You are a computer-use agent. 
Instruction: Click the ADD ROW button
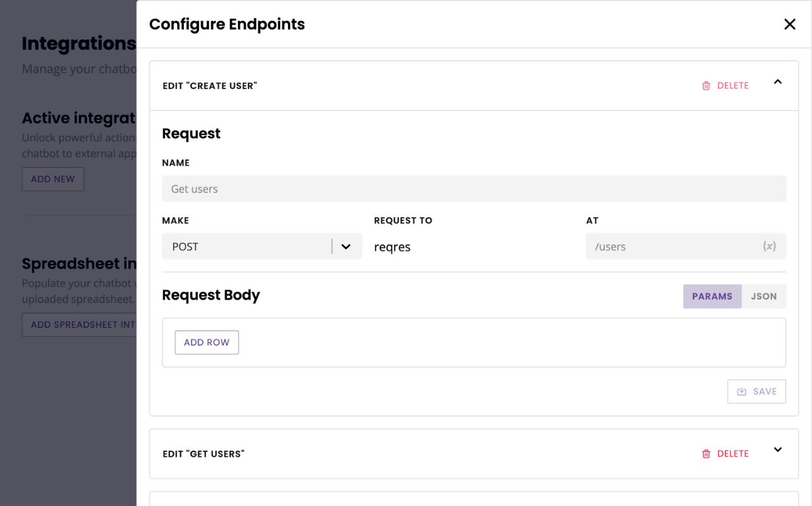pyautogui.click(x=207, y=342)
